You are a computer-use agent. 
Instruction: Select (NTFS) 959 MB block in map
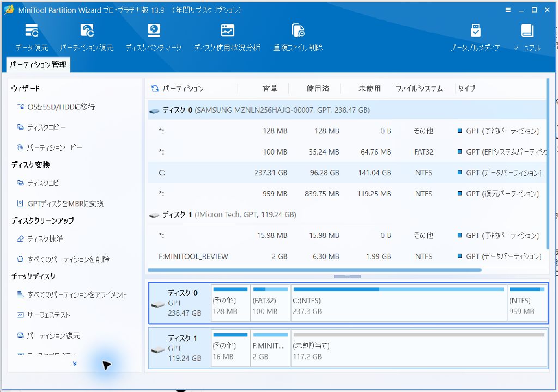[527, 303]
